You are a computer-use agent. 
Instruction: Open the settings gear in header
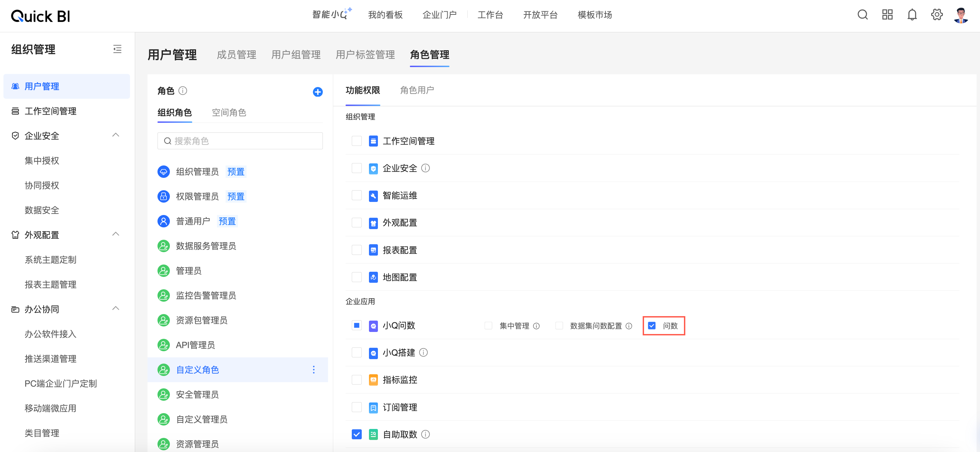[937, 15]
